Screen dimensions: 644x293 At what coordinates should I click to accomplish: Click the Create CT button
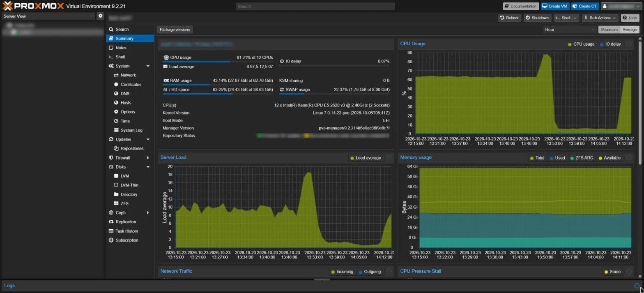pos(584,6)
